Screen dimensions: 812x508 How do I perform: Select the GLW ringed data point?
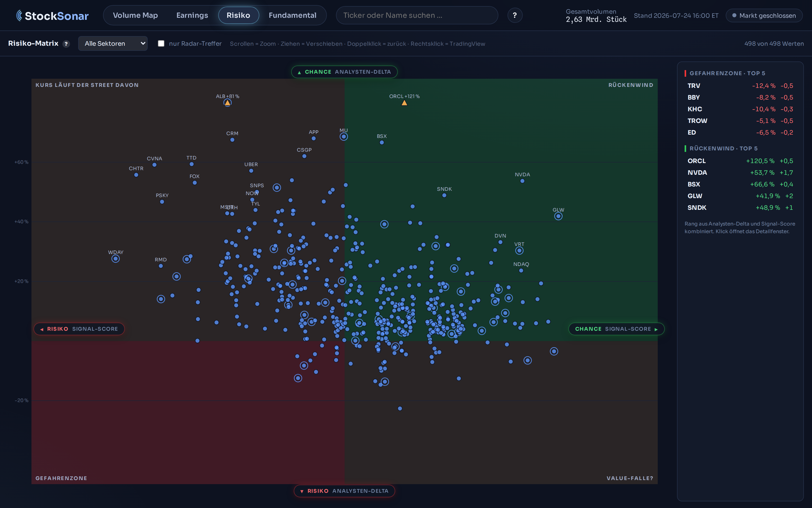tap(558, 216)
